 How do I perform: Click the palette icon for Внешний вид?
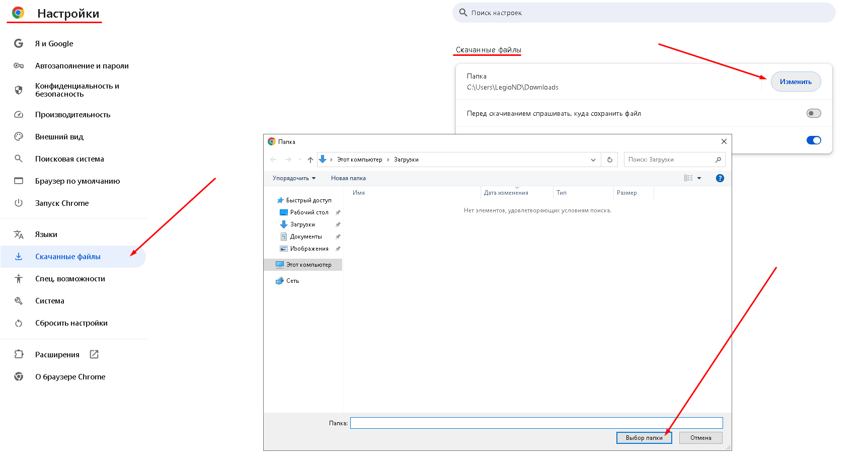(19, 136)
